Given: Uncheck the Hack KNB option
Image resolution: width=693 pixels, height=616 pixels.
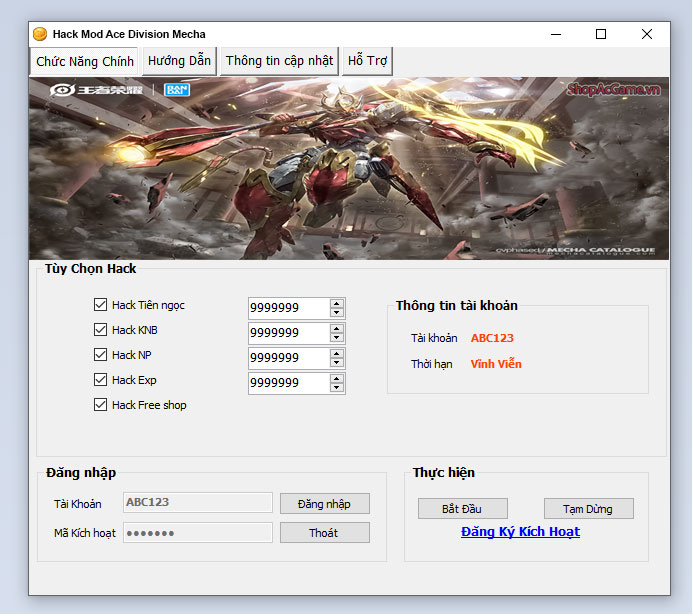Looking at the screenshot, I should pyautogui.click(x=100, y=330).
